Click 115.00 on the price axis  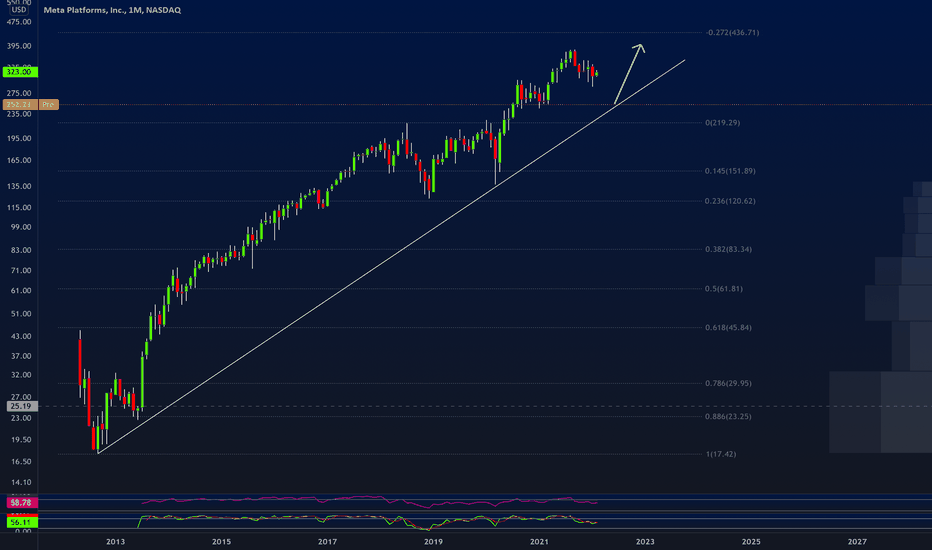pos(19,208)
